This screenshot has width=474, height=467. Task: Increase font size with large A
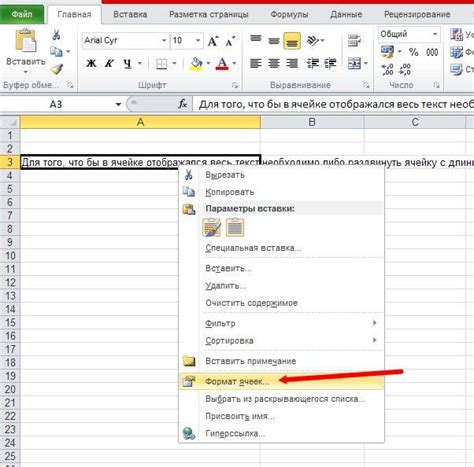[213, 41]
